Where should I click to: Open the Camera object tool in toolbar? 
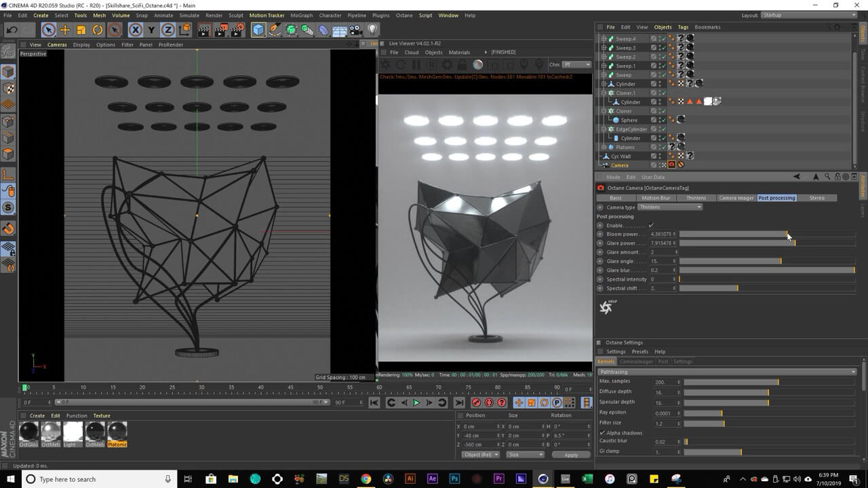[356, 30]
